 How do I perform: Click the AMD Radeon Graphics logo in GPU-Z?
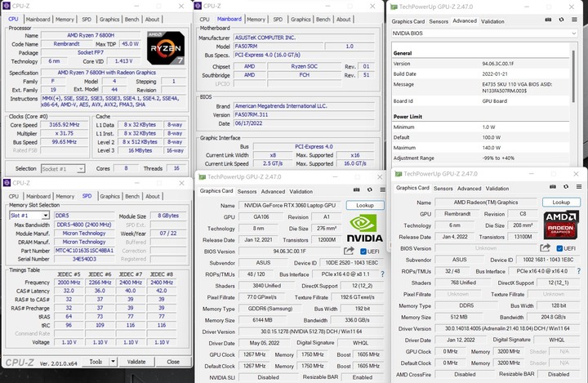click(x=561, y=225)
